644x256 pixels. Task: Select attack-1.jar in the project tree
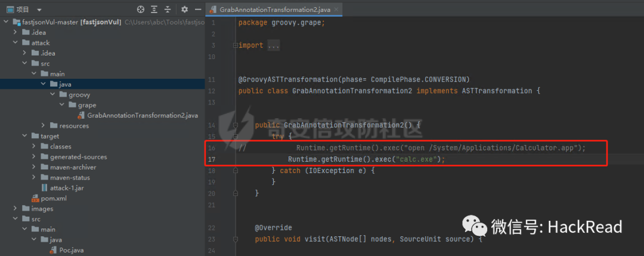(x=67, y=188)
